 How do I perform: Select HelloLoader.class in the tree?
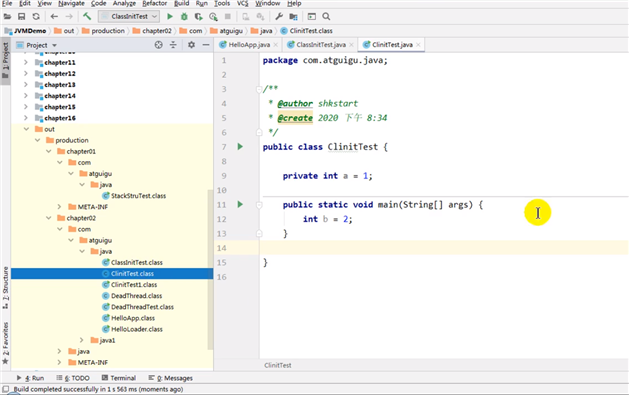(136, 329)
